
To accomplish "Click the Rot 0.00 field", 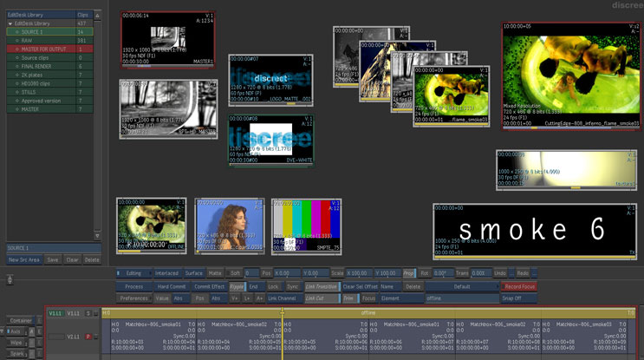I will (443, 273).
